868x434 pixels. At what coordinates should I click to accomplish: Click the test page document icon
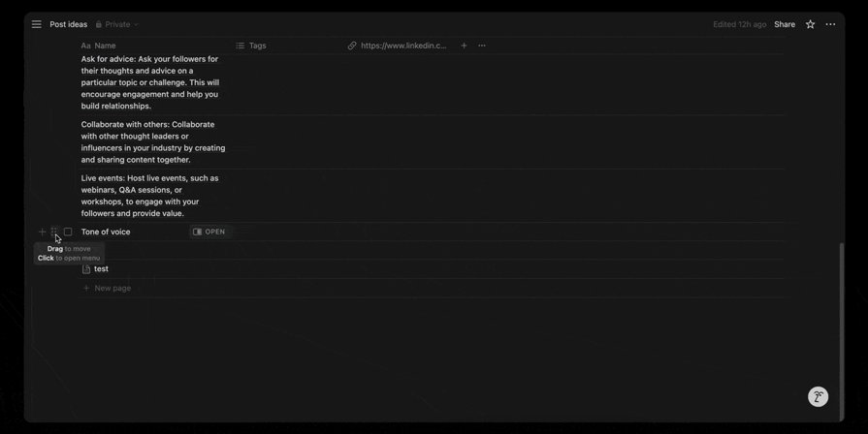(86, 269)
